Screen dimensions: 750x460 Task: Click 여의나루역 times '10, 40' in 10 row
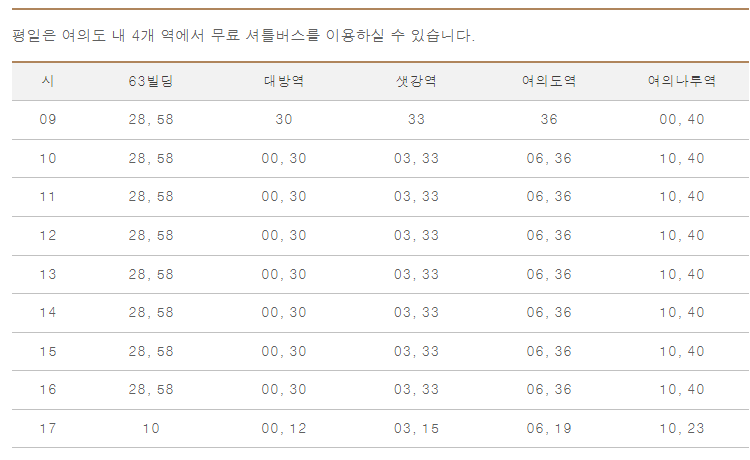682,158
